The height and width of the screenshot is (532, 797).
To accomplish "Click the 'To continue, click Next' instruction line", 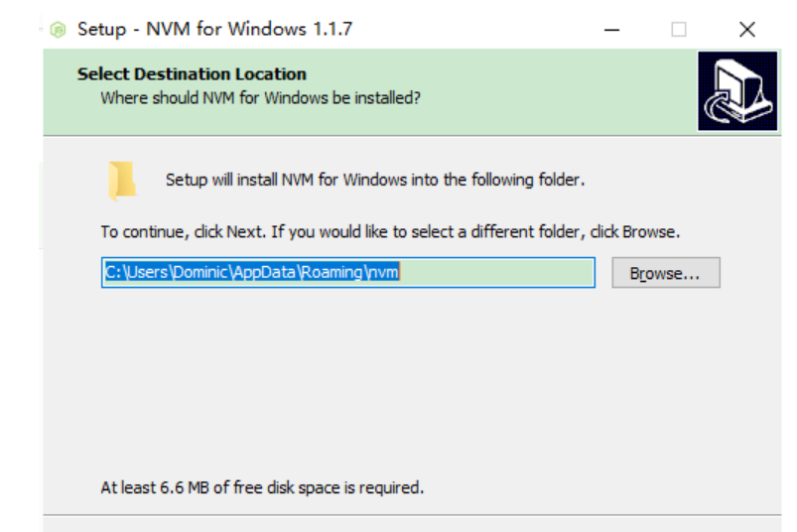I will 390,232.
